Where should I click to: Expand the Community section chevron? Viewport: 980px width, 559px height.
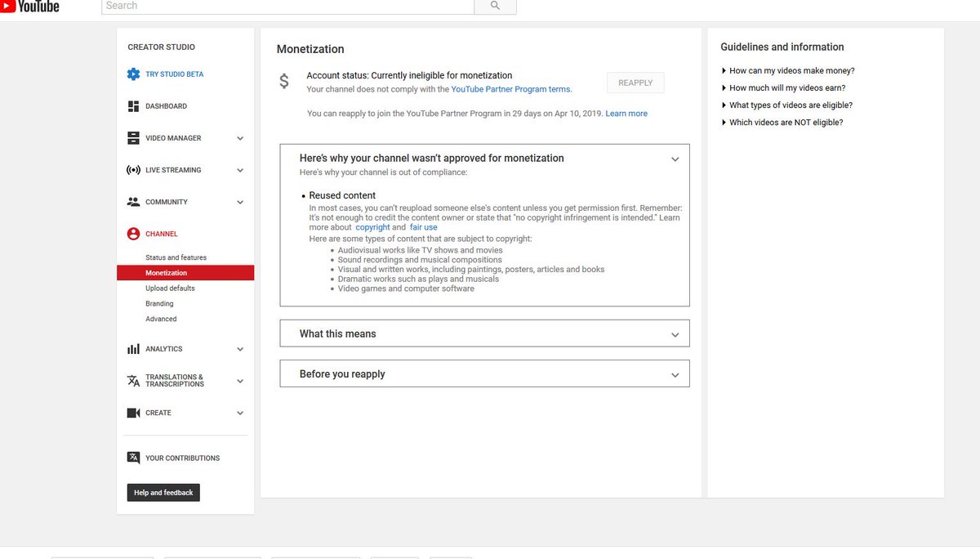click(240, 203)
